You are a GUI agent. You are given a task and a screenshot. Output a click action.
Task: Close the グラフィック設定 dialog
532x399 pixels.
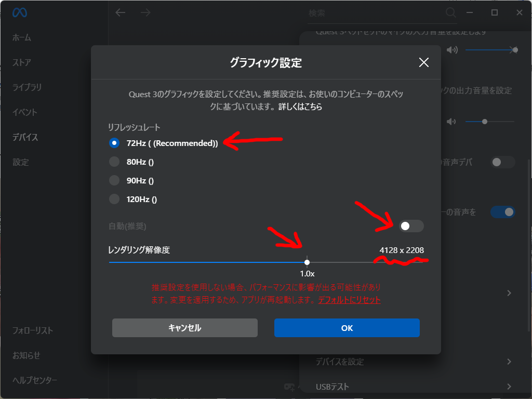[x=424, y=62]
